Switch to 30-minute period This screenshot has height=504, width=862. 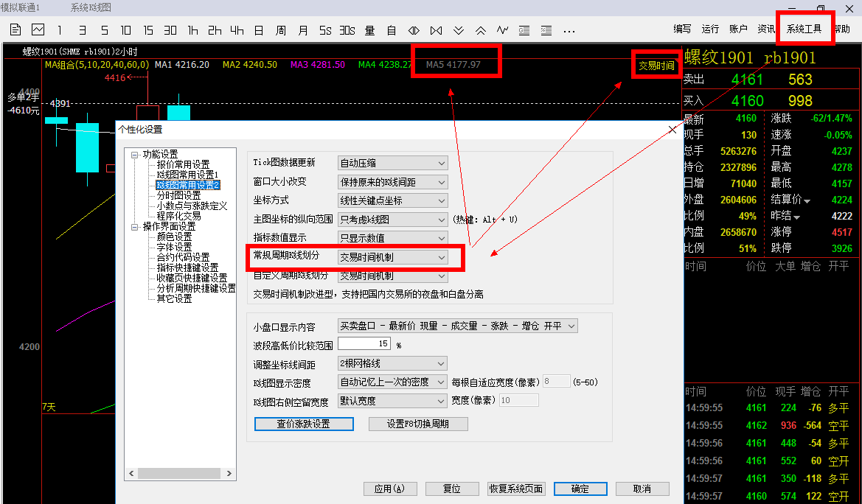[170, 30]
